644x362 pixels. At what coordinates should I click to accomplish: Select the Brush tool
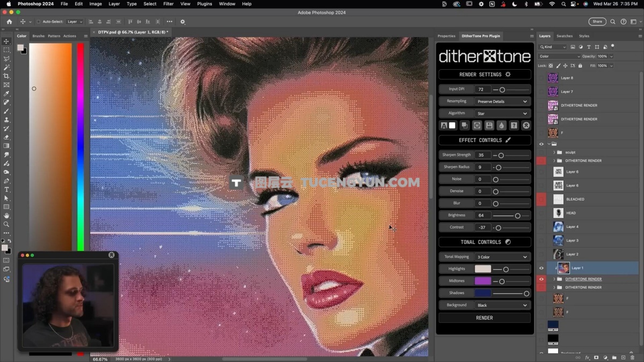[6, 111]
